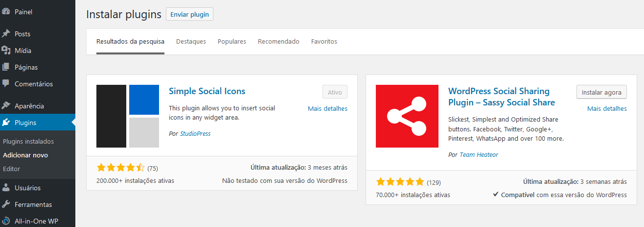Select Adicionar novo submenu item

click(x=25, y=155)
